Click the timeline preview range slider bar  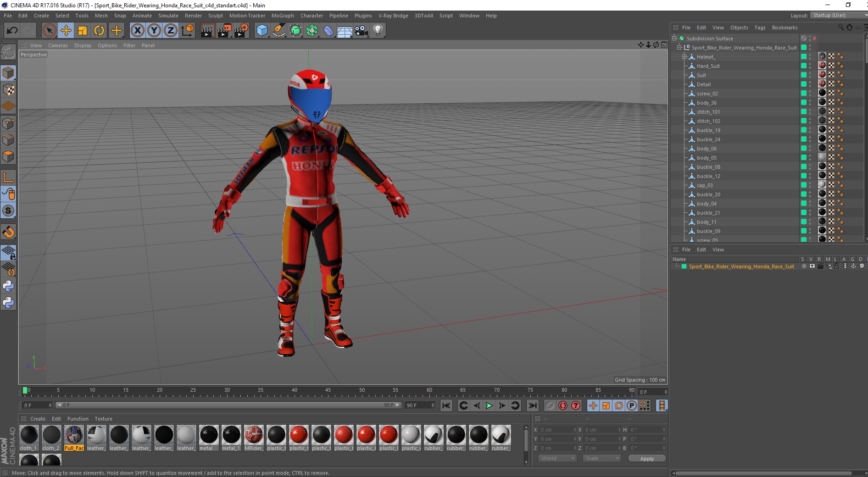click(x=228, y=405)
